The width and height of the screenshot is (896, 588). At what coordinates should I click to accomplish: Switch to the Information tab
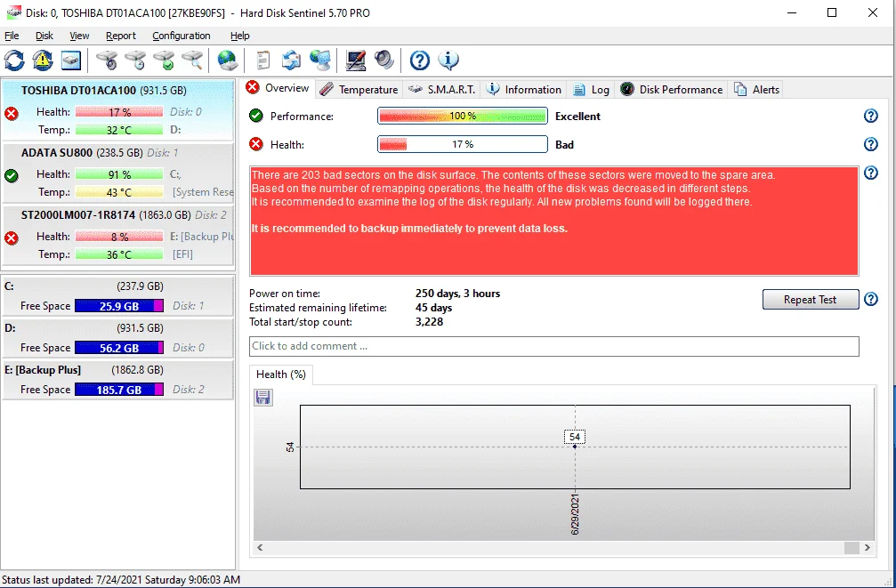[x=523, y=90]
